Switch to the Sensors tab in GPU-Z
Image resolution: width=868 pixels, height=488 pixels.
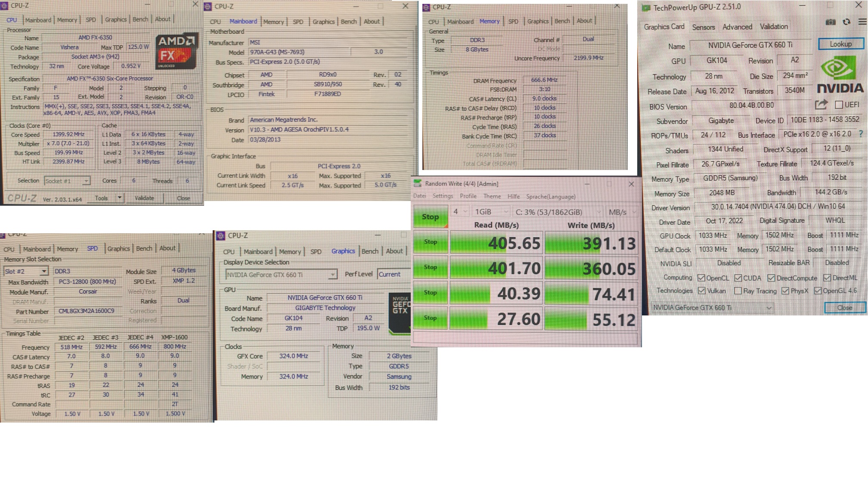coord(703,27)
